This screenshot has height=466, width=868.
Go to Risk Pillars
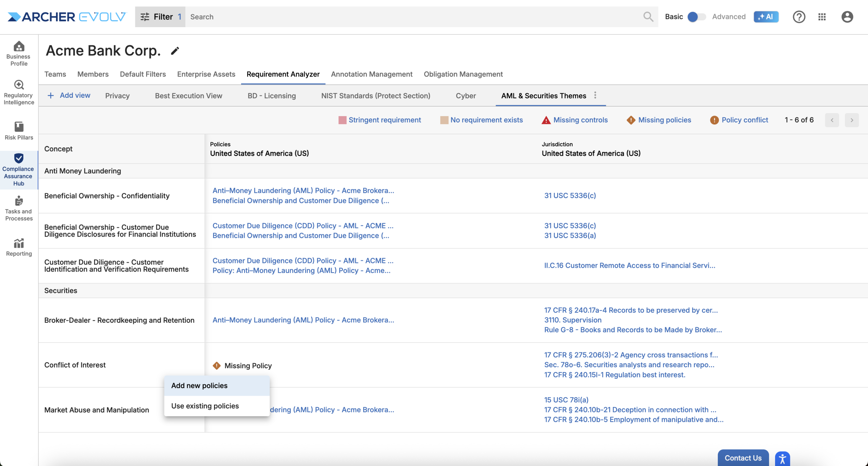19,131
